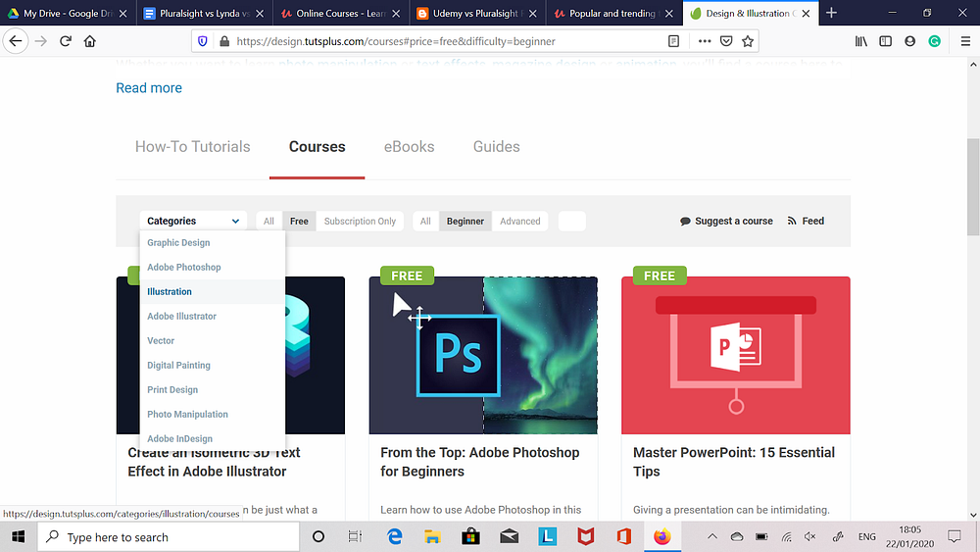This screenshot has width=980, height=552.
Task: Open Cortana circle icon on taskbar
Action: [x=318, y=537]
